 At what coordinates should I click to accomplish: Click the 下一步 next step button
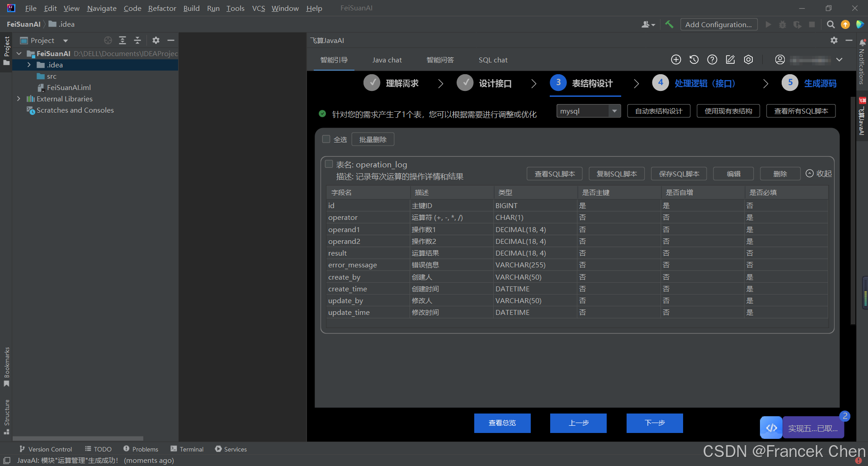(x=655, y=423)
